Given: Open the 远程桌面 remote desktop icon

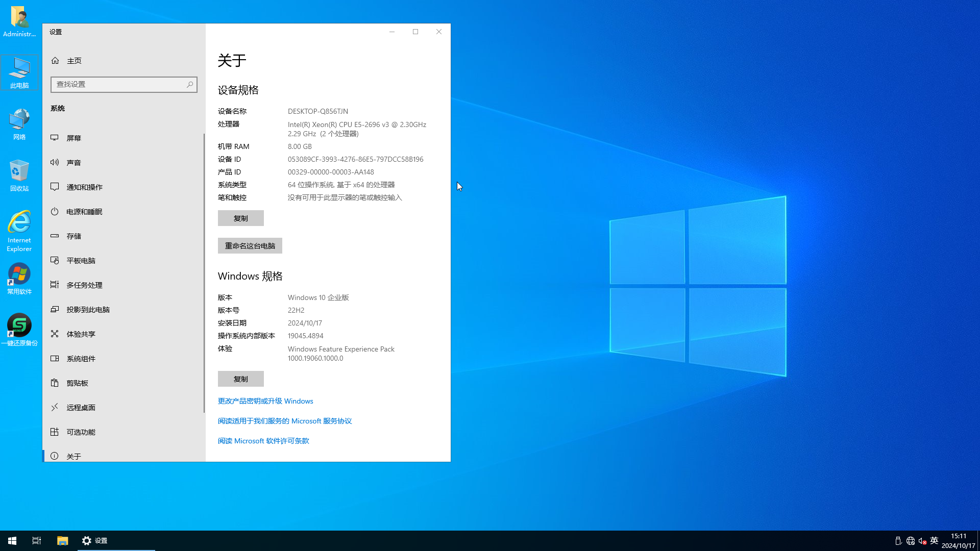Looking at the screenshot, I should 55,407.
